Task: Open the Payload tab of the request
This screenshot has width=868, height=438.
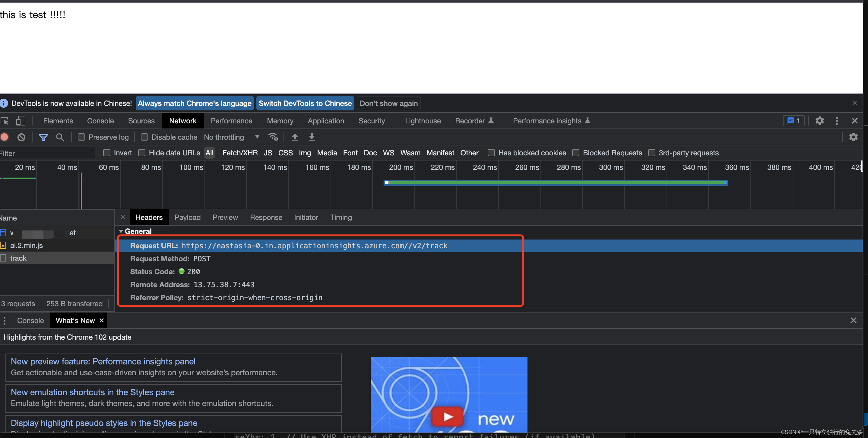Action: [x=187, y=218]
